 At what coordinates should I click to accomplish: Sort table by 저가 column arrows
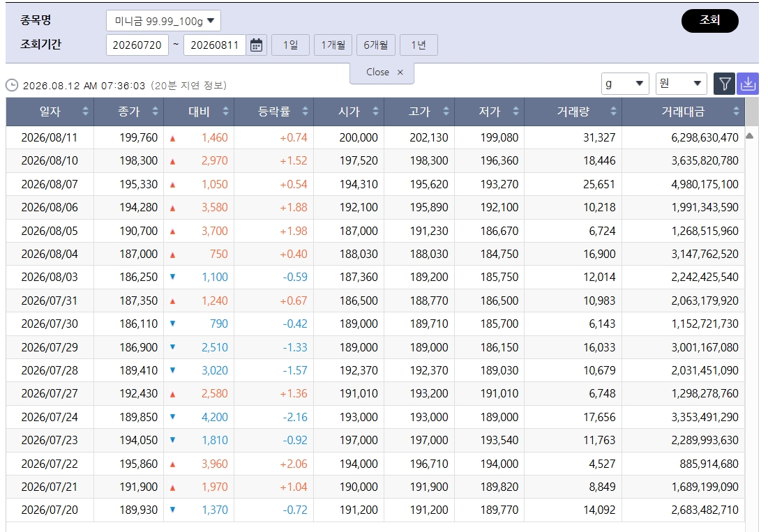pyautogui.click(x=515, y=111)
